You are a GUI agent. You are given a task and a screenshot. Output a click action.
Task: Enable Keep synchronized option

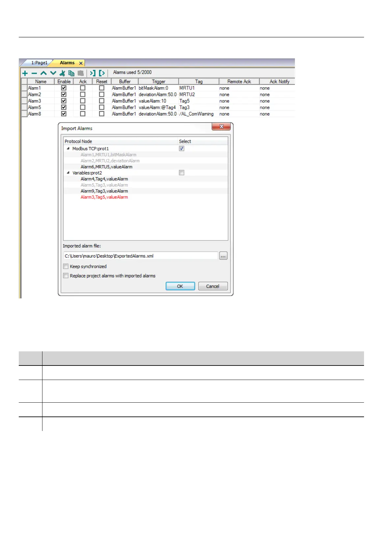click(x=66, y=266)
